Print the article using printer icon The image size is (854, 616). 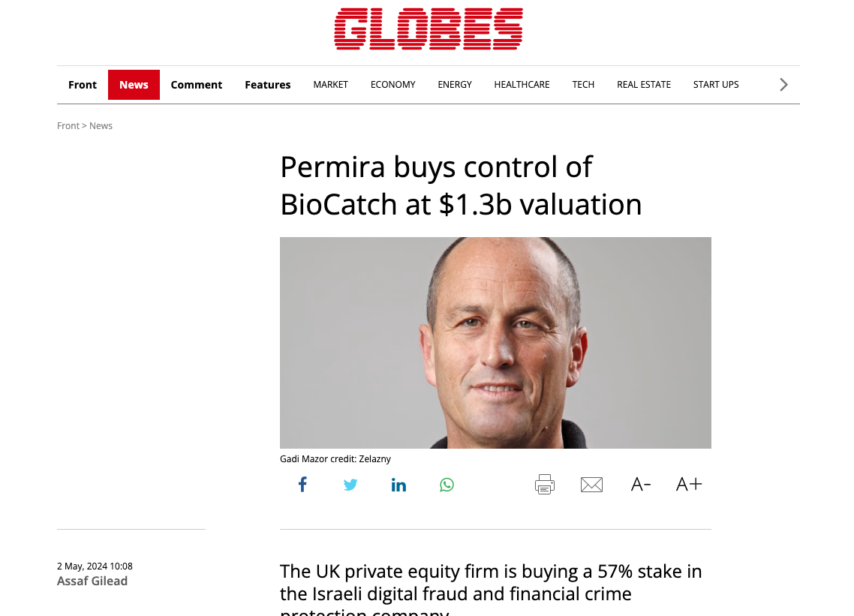(544, 485)
